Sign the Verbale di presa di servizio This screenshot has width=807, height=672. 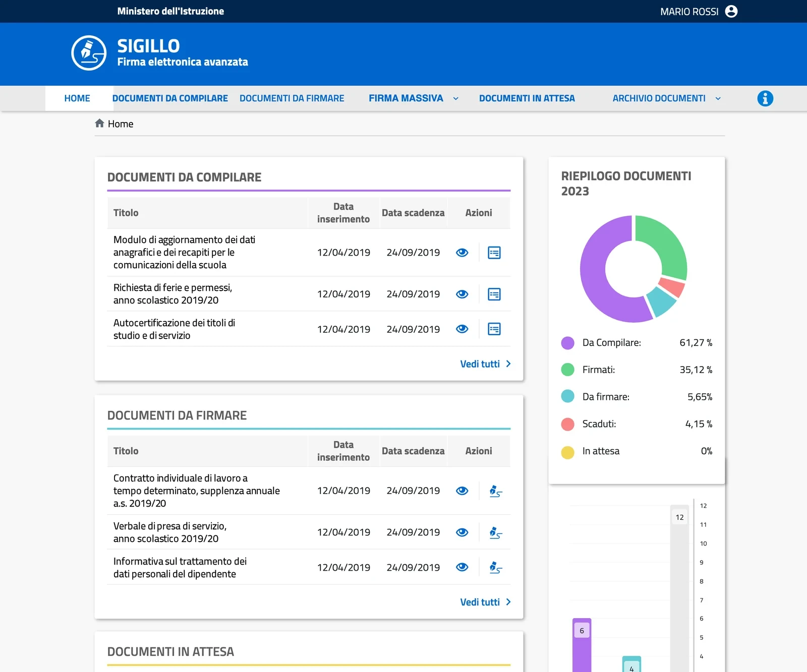coord(496,533)
